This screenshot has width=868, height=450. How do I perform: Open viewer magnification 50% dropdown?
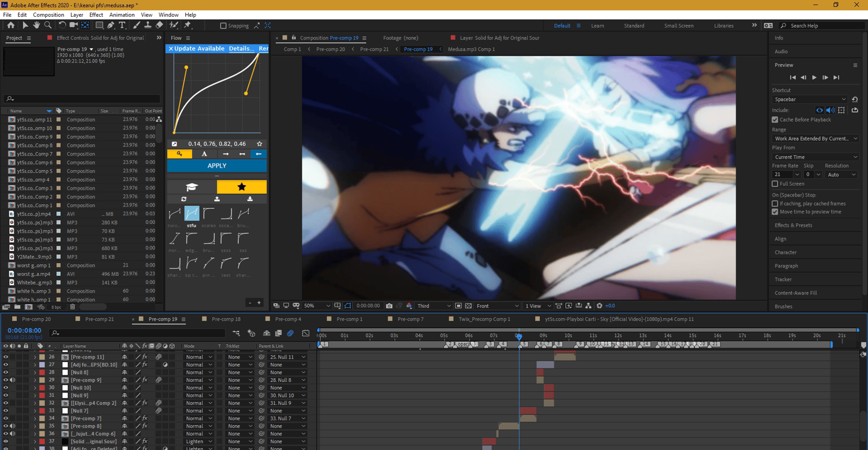(x=317, y=306)
